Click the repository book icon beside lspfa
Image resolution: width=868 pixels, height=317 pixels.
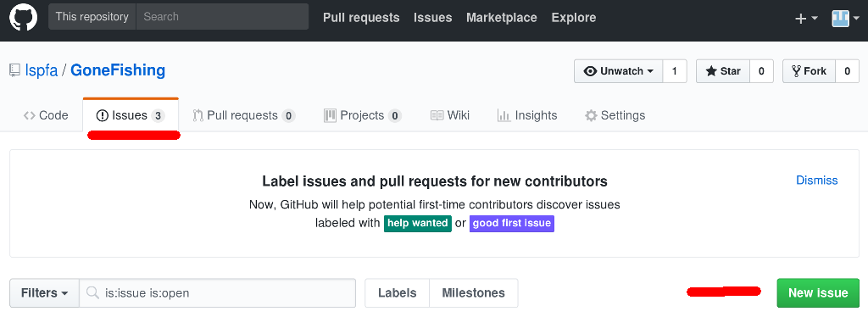14,71
